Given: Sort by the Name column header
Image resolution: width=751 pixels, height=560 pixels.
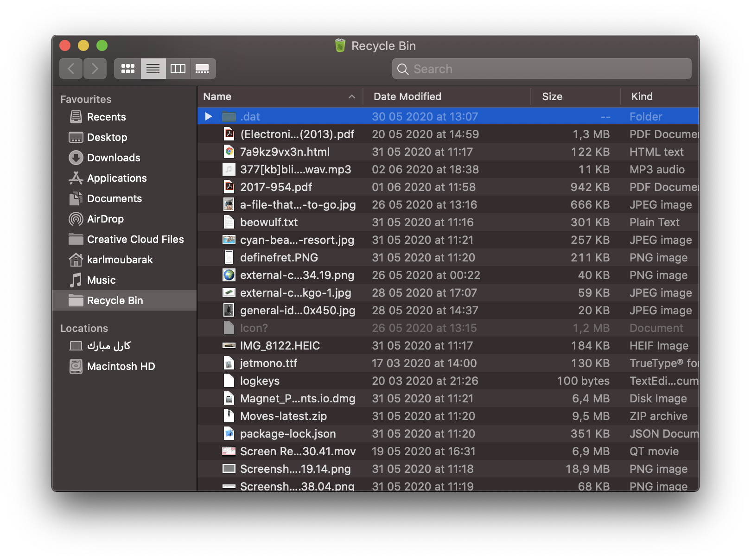Looking at the screenshot, I should tap(280, 96).
